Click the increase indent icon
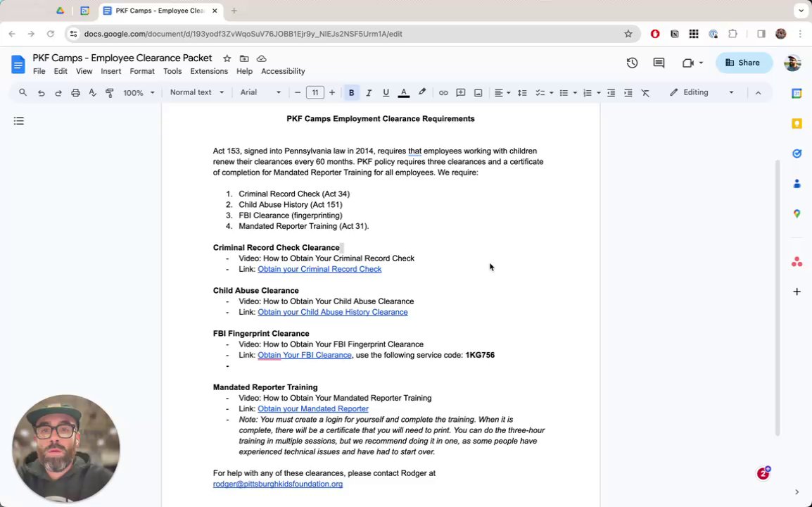 pos(628,93)
